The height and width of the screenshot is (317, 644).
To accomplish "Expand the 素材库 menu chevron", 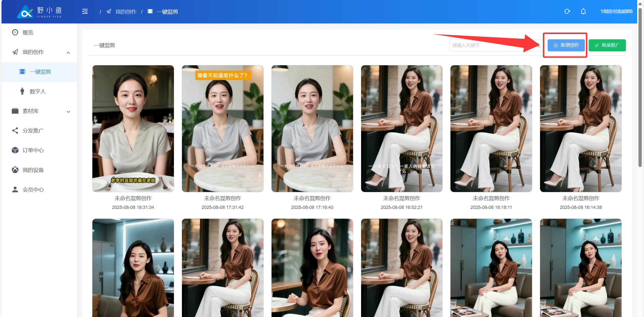I will point(68,112).
